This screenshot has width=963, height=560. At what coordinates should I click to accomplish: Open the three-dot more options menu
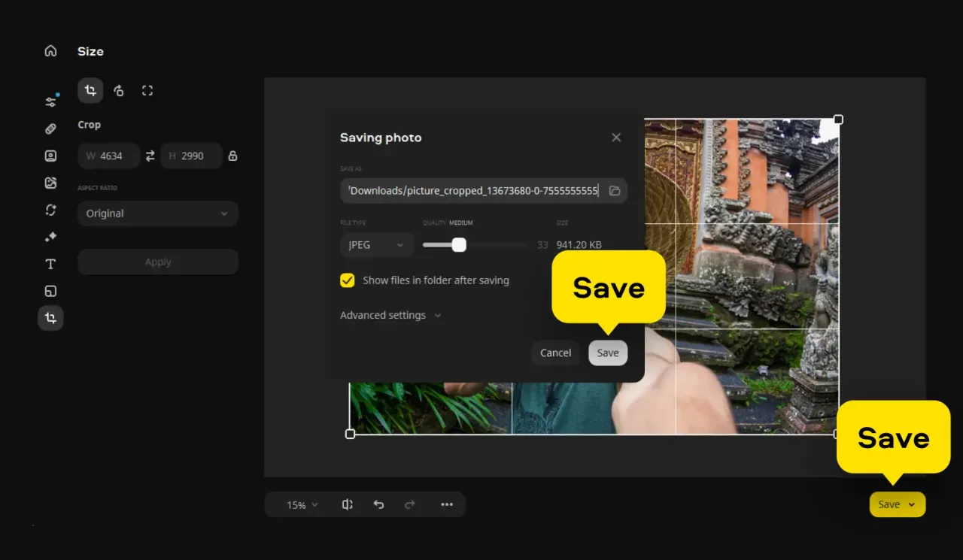click(x=447, y=504)
